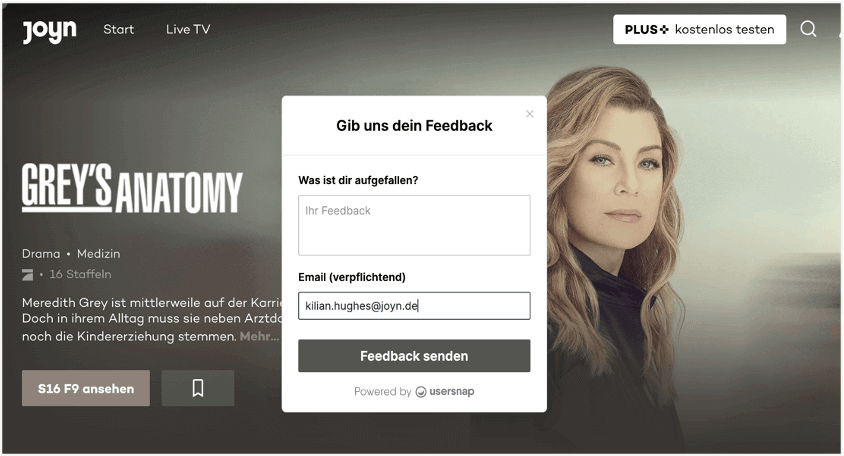Close the feedback dialog with X
This screenshot has height=456, width=844.
coord(530,114)
